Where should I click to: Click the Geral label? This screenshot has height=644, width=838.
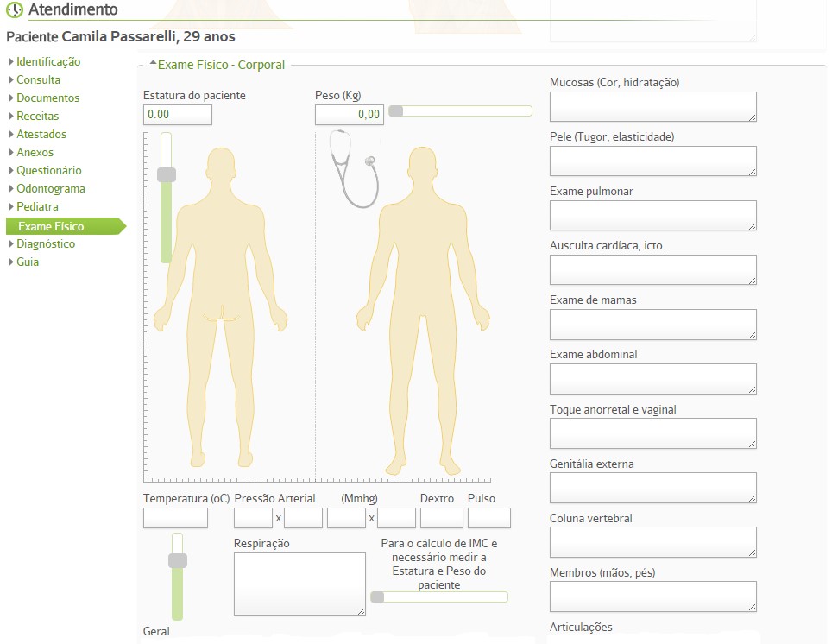pyautogui.click(x=156, y=631)
